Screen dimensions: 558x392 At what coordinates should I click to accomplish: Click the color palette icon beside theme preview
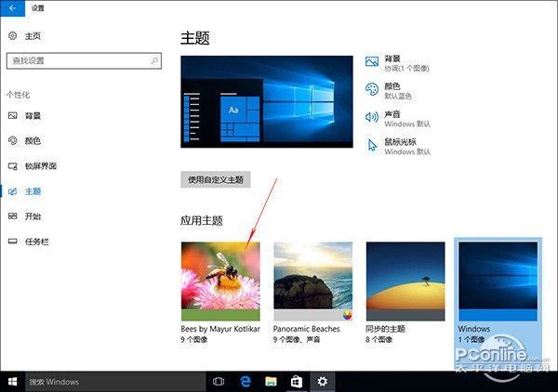point(372,89)
